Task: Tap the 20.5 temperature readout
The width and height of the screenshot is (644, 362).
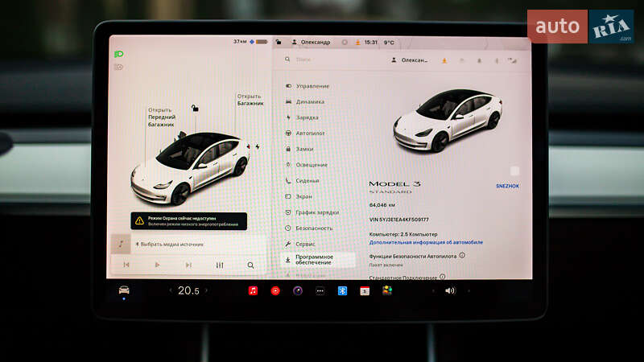Action: (188, 290)
